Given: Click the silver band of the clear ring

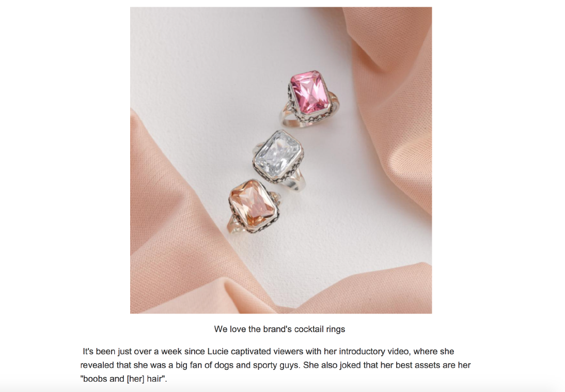Looking at the screenshot, I should coord(295,182).
